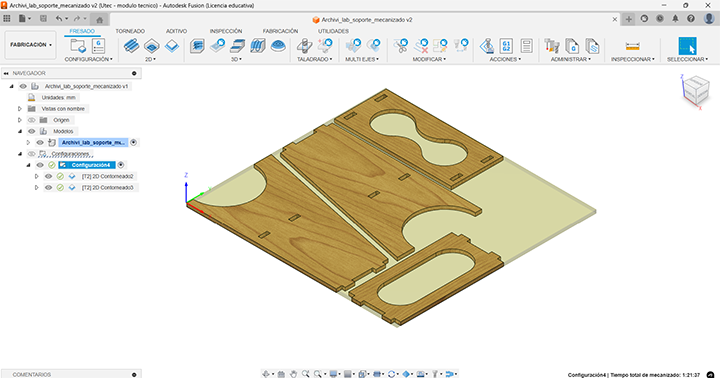720x378 pixels.
Task: Click the Redo arrow
Action: pyautogui.click(x=77, y=19)
